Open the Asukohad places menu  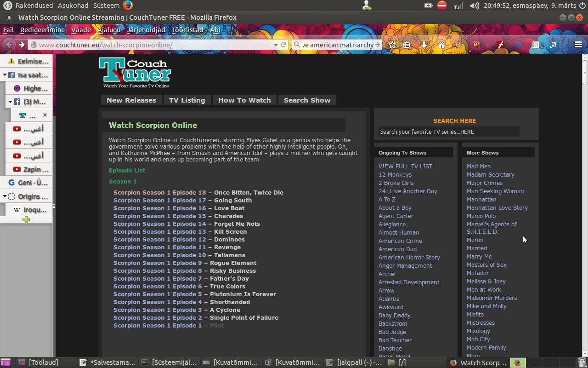tap(73, 6)
